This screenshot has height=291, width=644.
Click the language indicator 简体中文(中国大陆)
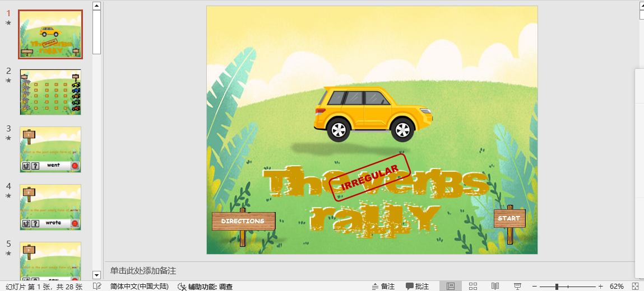click(x=139, y=287)
